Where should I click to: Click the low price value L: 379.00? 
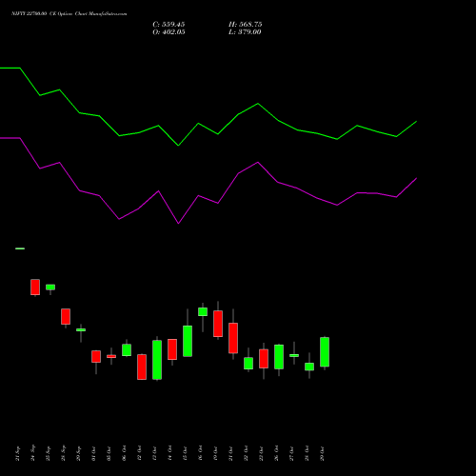245,32
